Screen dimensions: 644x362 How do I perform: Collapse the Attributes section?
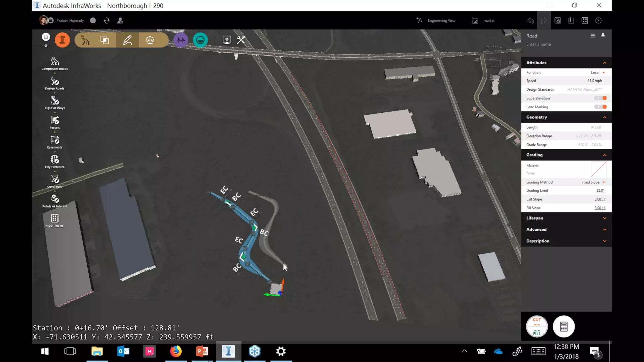pos(604,63)
